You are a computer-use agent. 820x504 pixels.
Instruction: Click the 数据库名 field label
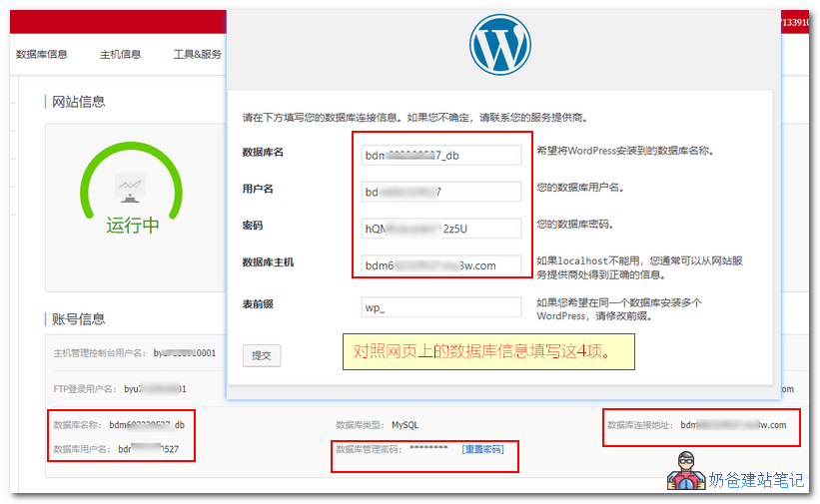[263, 152]
